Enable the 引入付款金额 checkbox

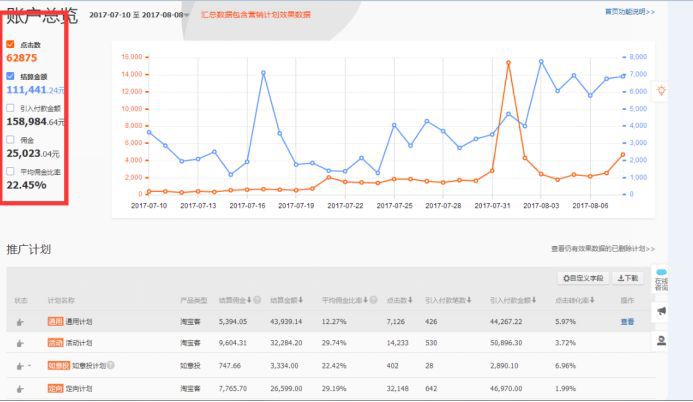[x=11, y=107]
